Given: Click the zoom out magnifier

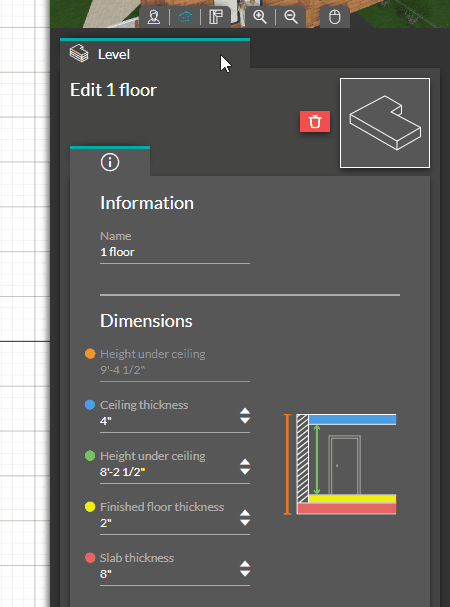Looking at the screenshot, I should pyautogui.click(x=290, y=17).
